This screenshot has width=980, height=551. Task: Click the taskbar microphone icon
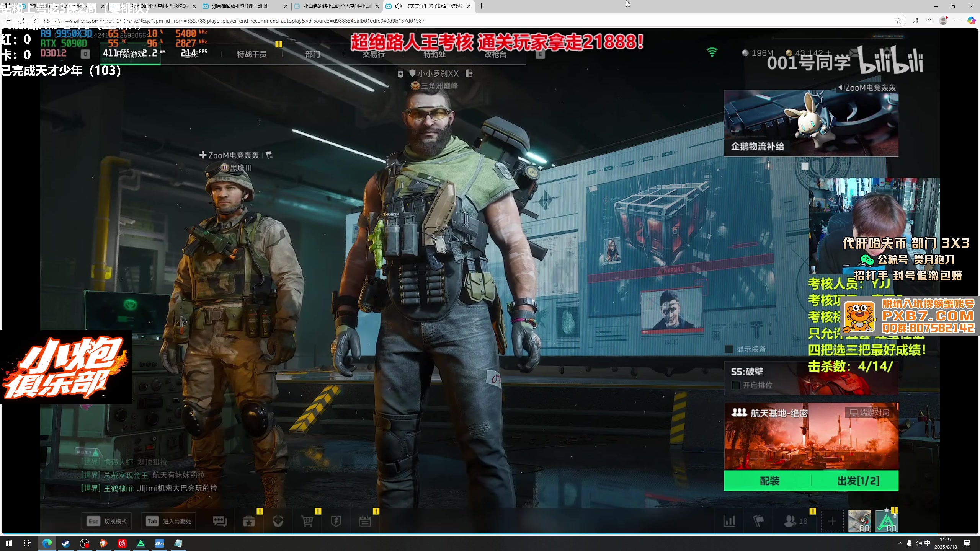pos(909,543)
